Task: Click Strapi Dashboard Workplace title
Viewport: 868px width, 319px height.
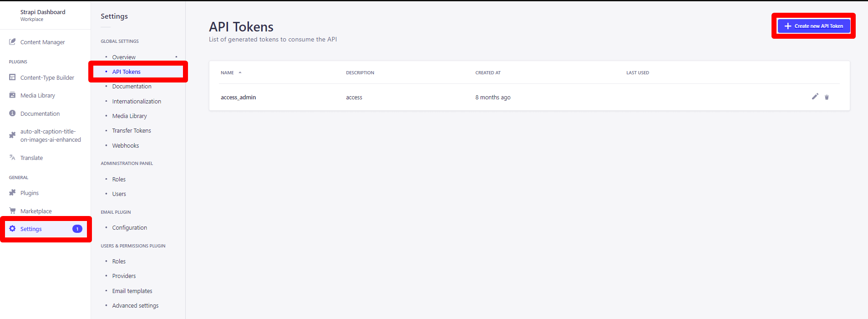Action: click(x=43, y=15)
